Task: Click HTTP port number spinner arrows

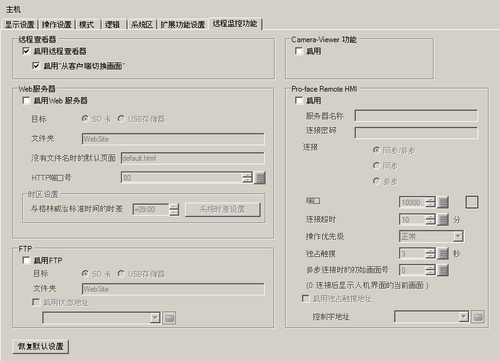Action: point(247,178)
